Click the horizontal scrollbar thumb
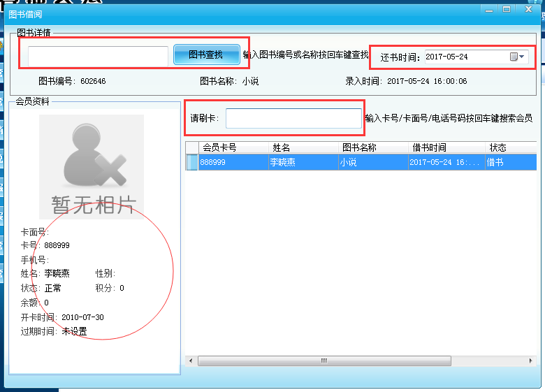Screen dimensions: 545x392 click(324, 361)
